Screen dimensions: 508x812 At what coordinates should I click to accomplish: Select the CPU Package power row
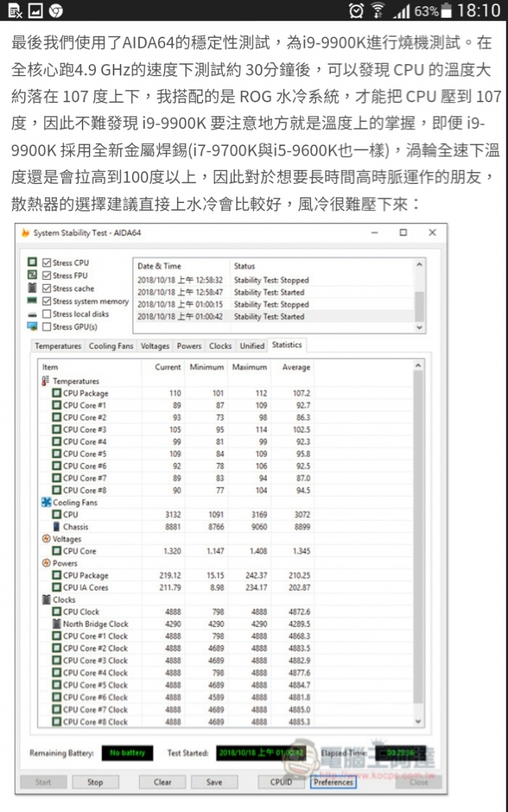226,575
